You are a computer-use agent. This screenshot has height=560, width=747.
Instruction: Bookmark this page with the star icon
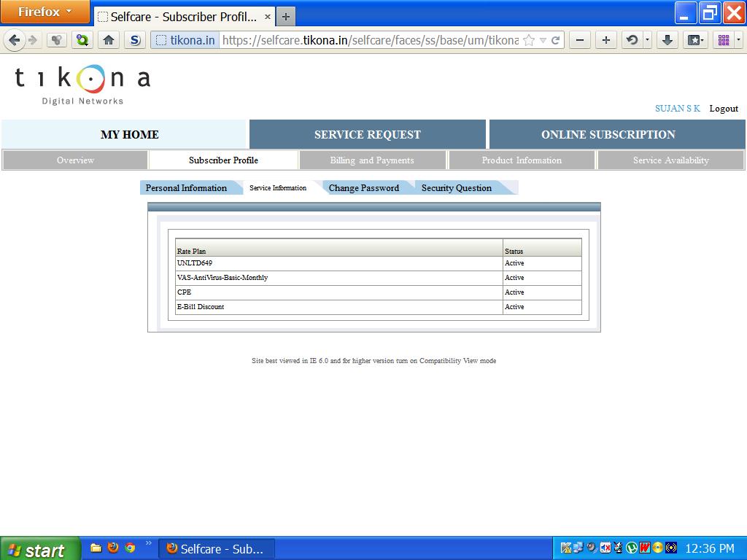[529, 40]
